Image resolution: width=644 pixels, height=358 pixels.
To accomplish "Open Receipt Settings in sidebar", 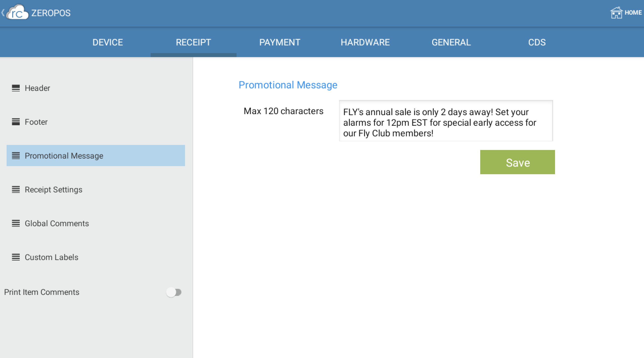I will 96,190.
